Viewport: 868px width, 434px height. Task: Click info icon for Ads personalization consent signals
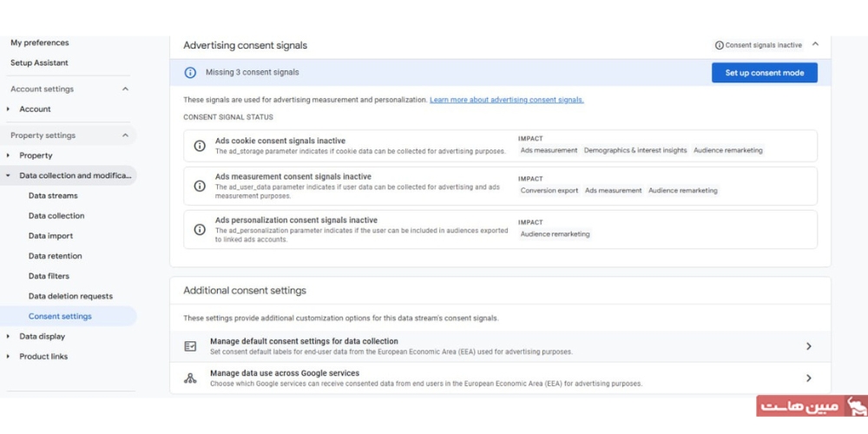(x=200, y=229)
